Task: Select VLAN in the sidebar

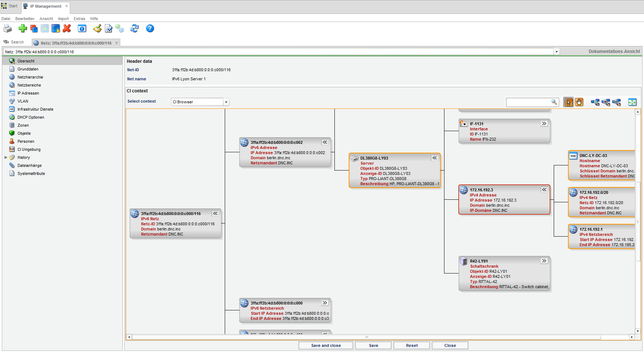Action: [x=62, y=101]
